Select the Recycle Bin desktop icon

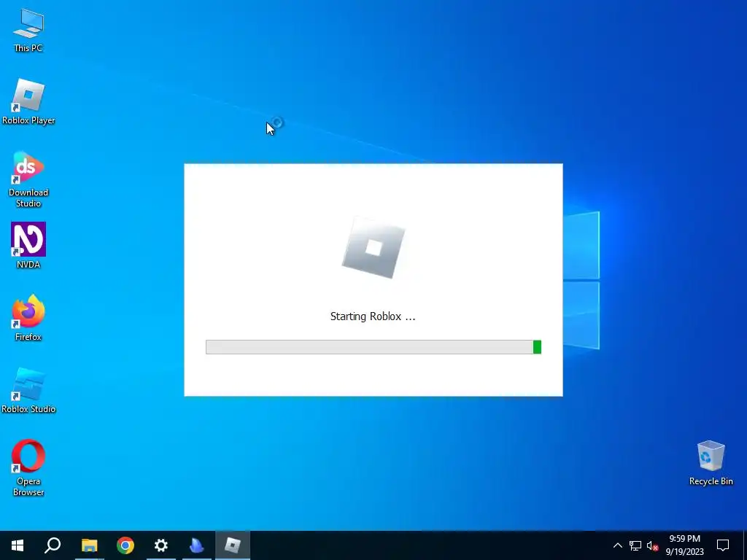tap(711, 463)
